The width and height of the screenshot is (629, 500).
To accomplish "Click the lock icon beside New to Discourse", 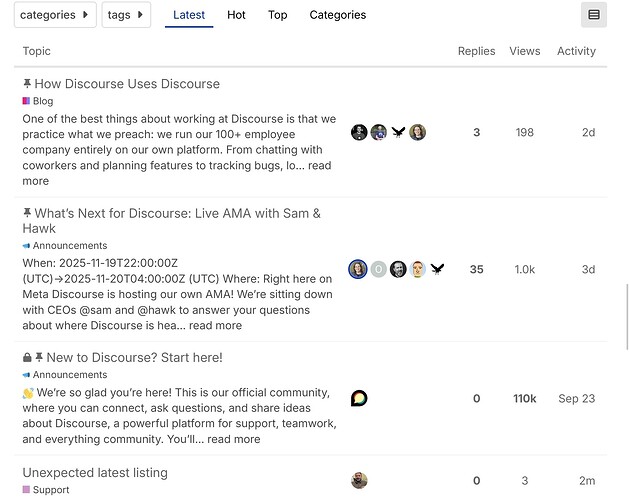I will (27, 357).
